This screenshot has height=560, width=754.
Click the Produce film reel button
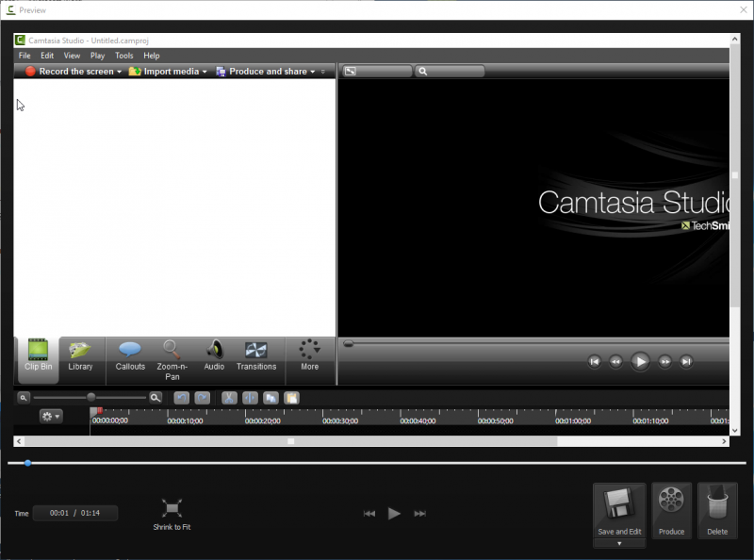tap(671, 510)
